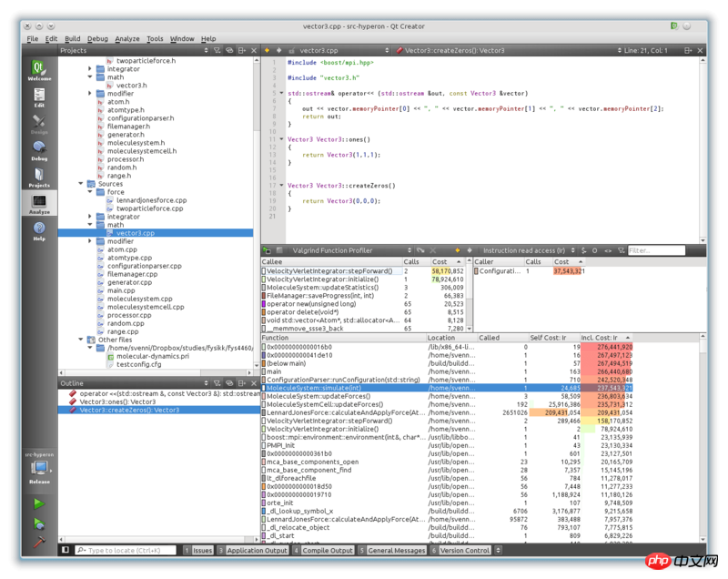Start debugging with the Run-Debug icon

[39, 523]
